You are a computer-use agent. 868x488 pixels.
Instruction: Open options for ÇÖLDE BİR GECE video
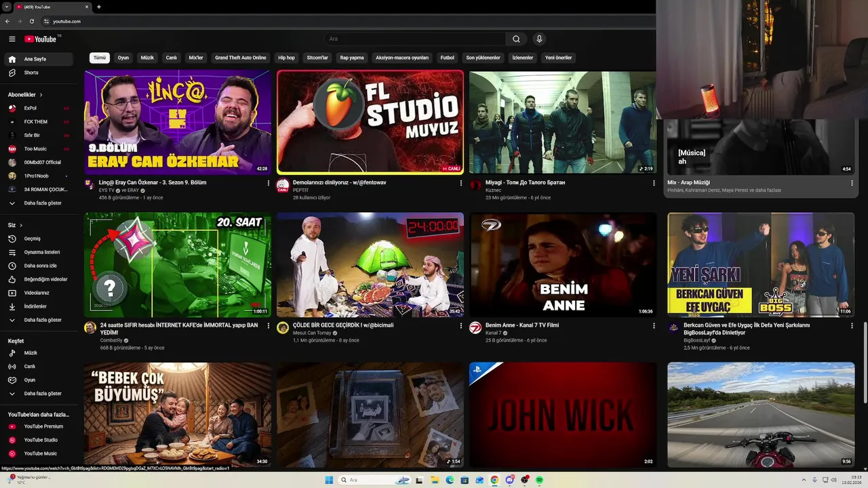461,325
